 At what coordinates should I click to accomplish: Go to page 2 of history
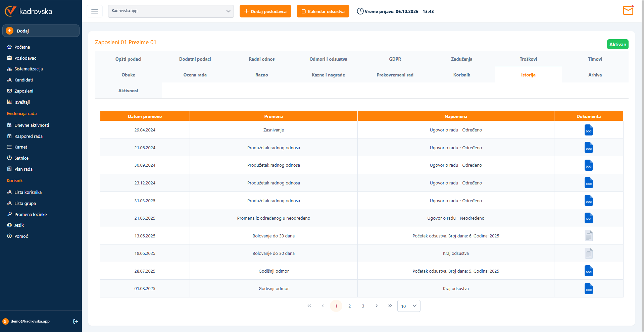[350, 306]
